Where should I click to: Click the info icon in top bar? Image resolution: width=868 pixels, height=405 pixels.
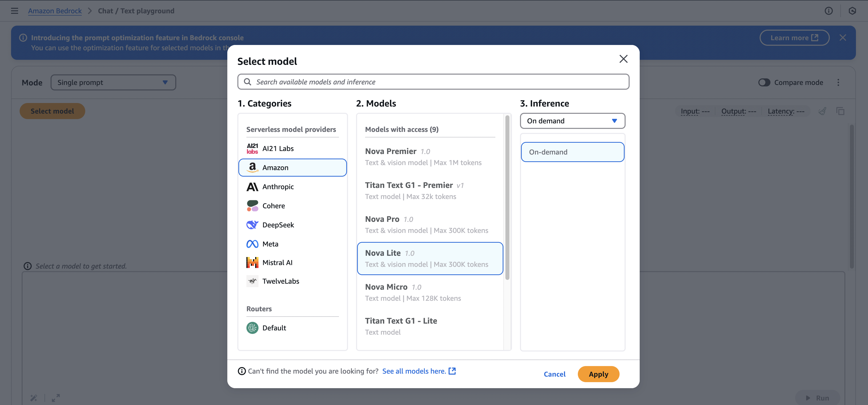click(x=829, y=11)
